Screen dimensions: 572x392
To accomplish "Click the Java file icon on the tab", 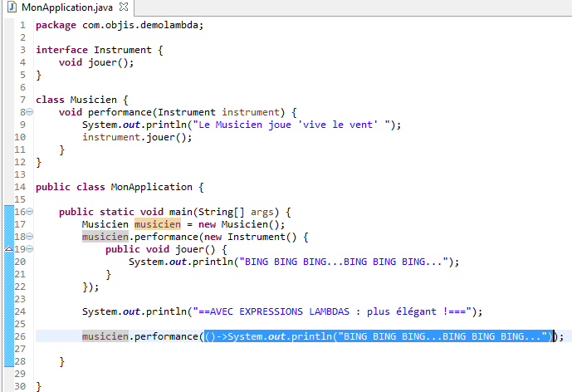I will 12,7.
